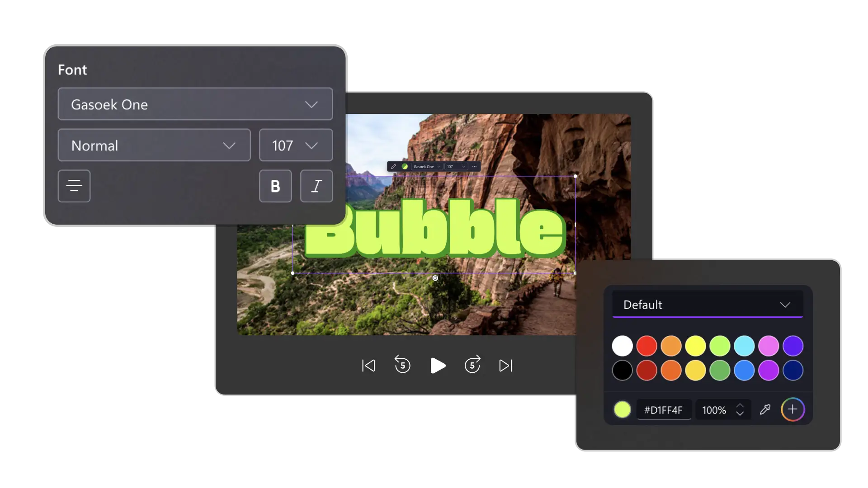Click the text alignment icon
The width and height of the screenshot is (868, 488).
pos(74,186)
